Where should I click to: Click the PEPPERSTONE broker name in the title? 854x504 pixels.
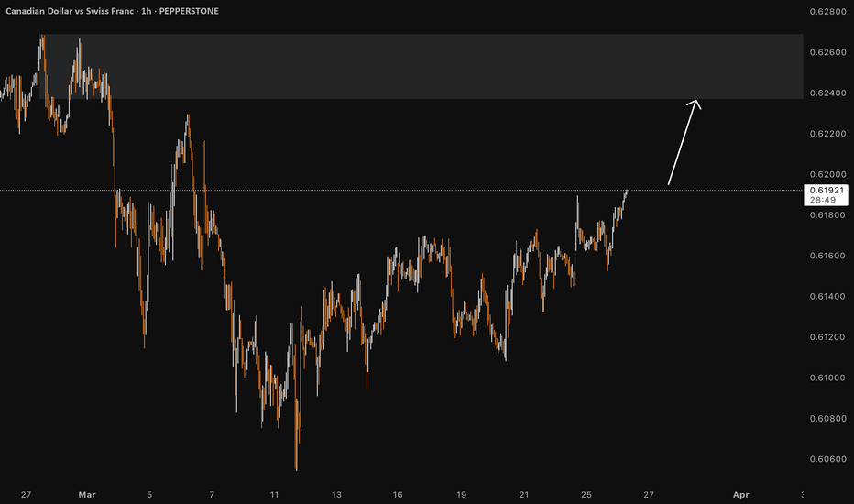tap(189, 11)
